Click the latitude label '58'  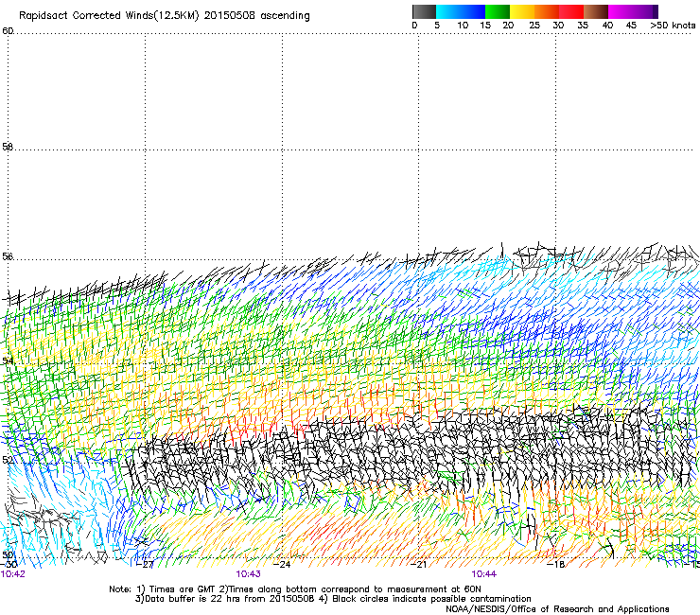pyautogui.click(x=8, y=147)
